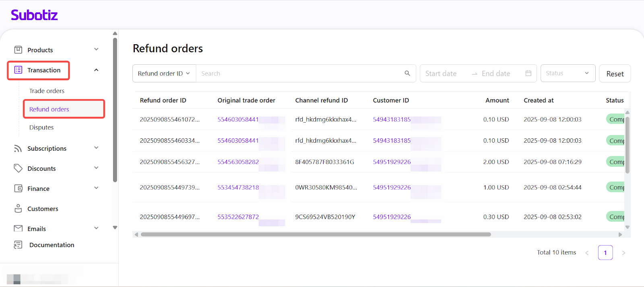Collapse the Transaction menu chevron
This screenshot has width=644, height=287.
[96, 70]
